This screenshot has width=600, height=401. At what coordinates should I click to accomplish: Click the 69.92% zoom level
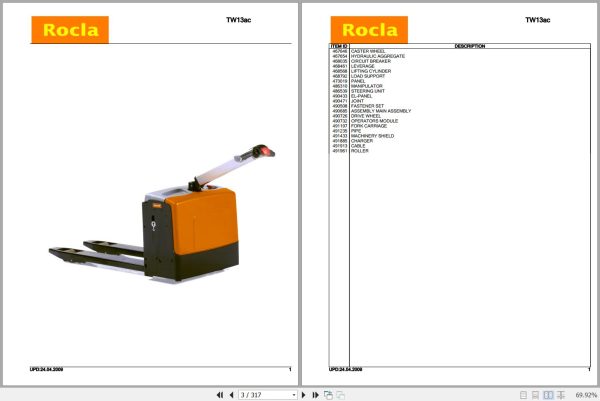(586, 395)
